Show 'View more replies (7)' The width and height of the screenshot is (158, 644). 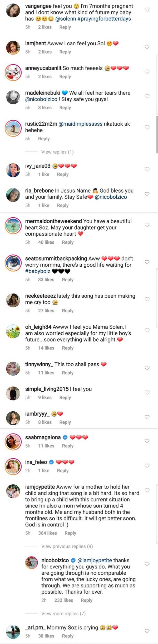coord(63,613)
